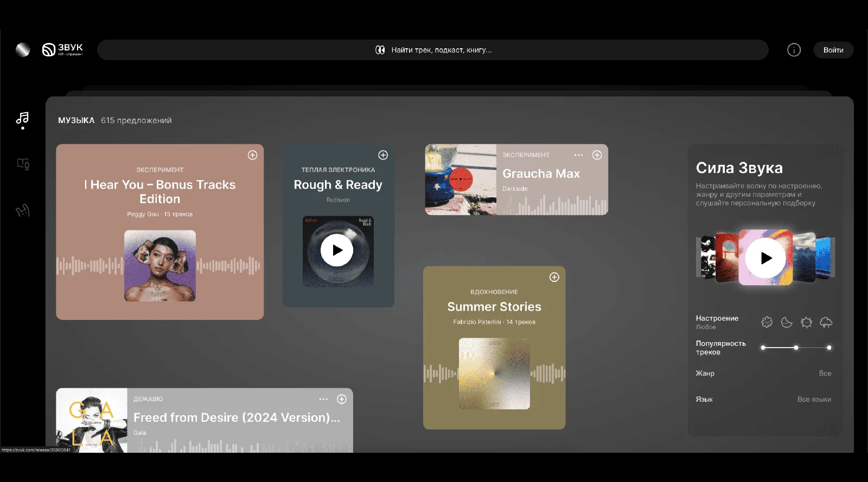The height and width of the screenshot is (482, 868).
Task: Open Summer Stories album title
Action: 494,306
